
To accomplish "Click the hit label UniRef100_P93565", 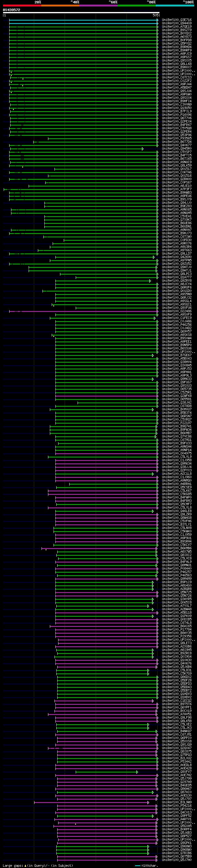I will coord(177,139).
